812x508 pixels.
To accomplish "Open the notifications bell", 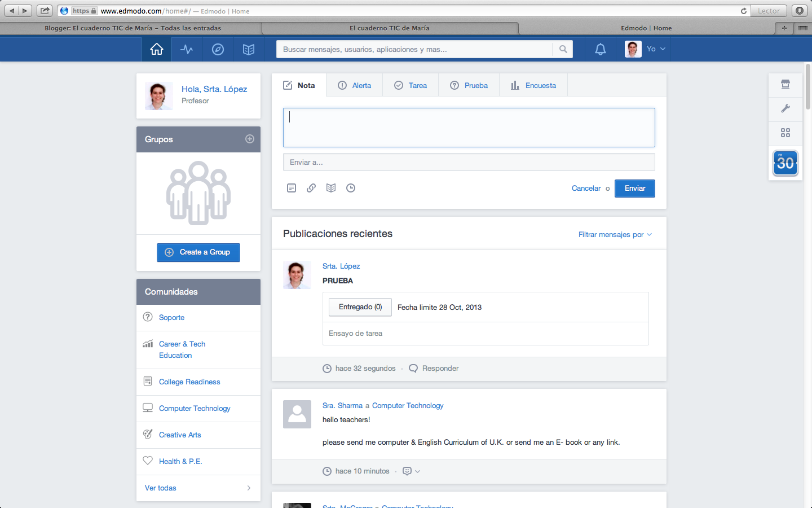I will coord(601,49).
